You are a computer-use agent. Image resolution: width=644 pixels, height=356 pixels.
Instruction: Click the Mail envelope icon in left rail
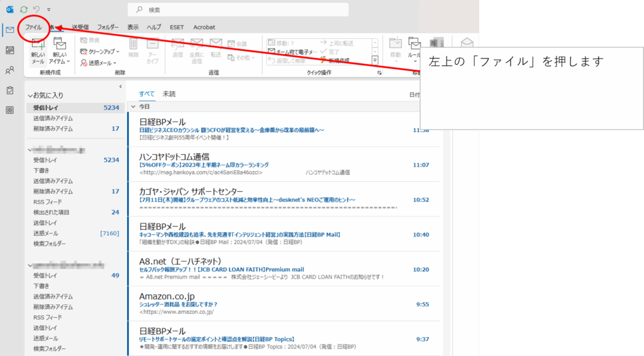(9, 30)
